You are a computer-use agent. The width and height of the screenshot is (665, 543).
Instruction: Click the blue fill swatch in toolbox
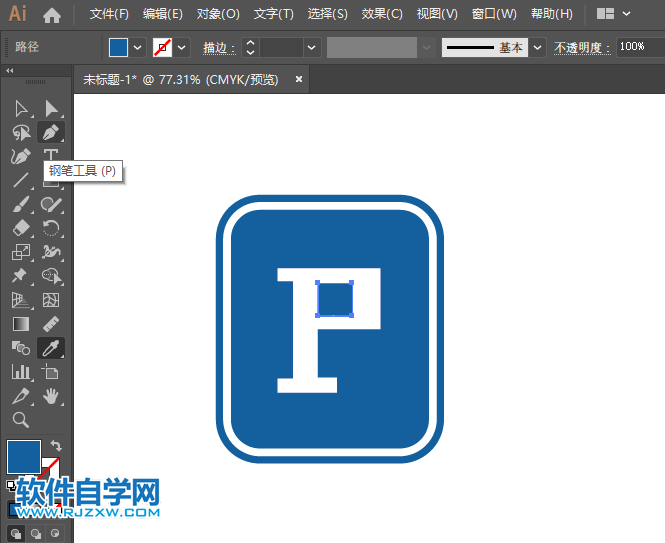(x=24, y=457)
